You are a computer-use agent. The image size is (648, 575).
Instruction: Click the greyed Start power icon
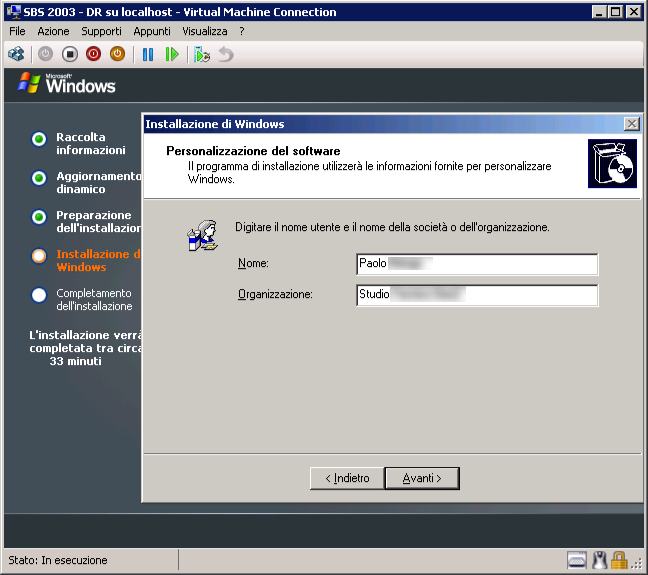[x=45, y=54]
